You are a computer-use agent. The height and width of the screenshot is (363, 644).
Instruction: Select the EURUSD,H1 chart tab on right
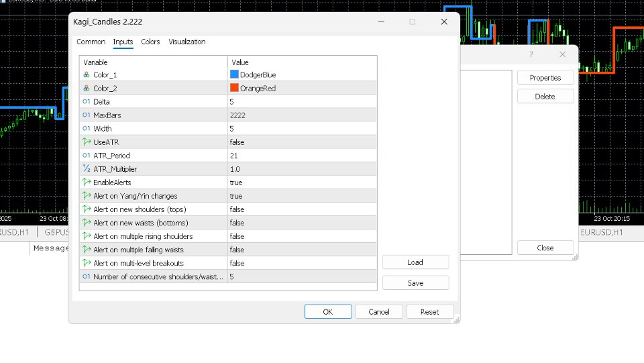(x=602, y=232)
